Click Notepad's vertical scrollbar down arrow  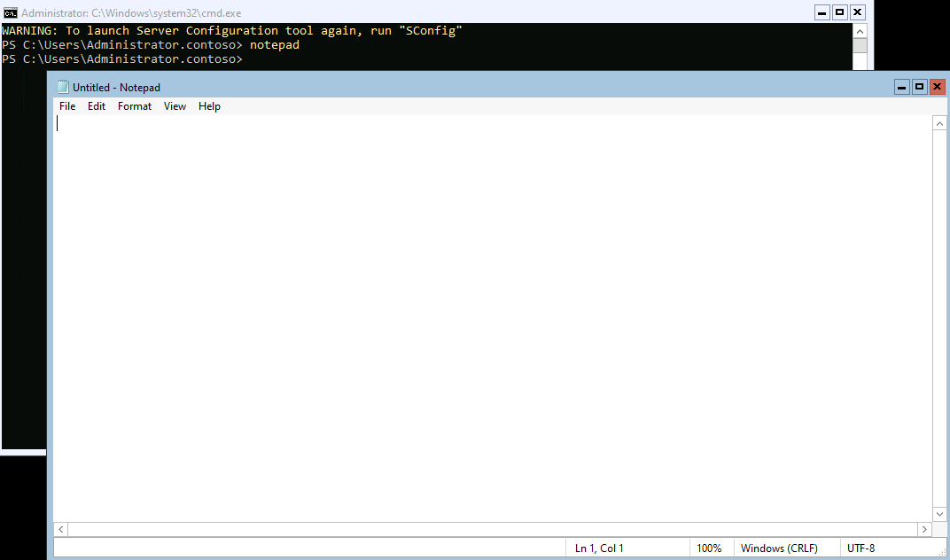(939, 515)
